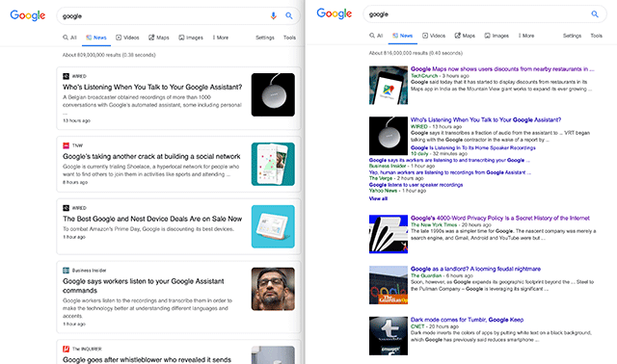The width and height of the screenshot is (617, 364).
Task: Click the Google logo on the right page
Action: [335, 13]
